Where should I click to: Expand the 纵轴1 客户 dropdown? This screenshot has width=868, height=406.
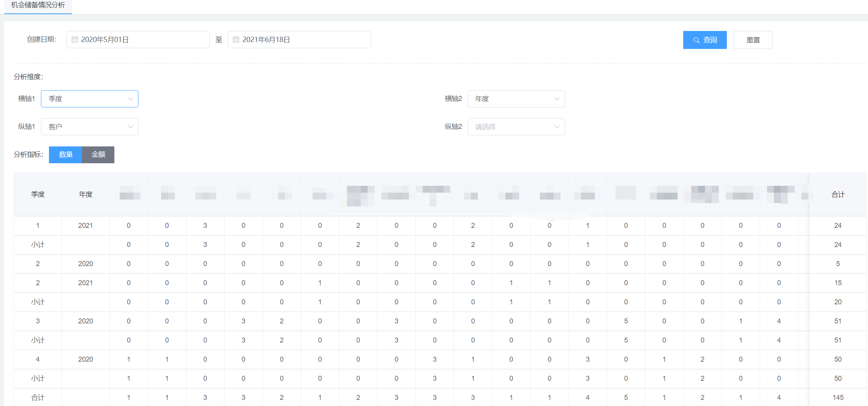90,127
